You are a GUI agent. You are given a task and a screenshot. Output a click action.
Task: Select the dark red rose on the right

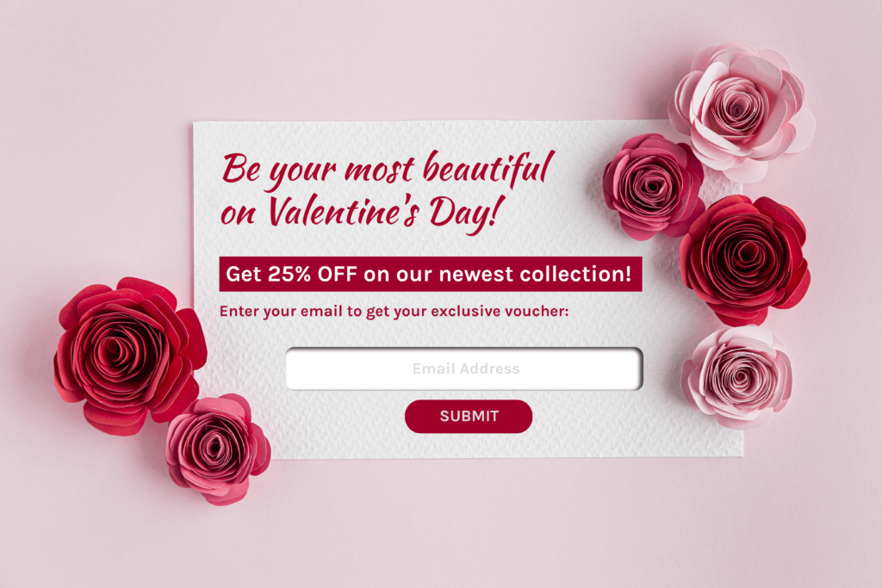point(745,258)
